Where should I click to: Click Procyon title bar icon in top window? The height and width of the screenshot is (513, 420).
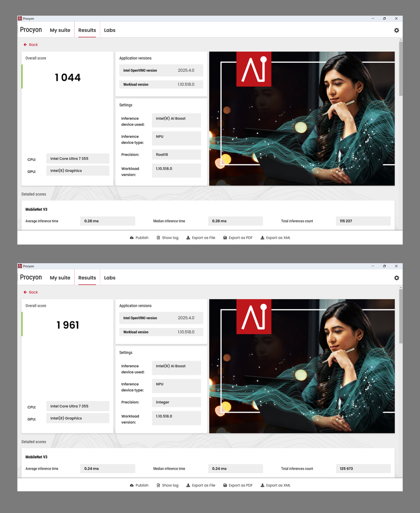point(20,18)
